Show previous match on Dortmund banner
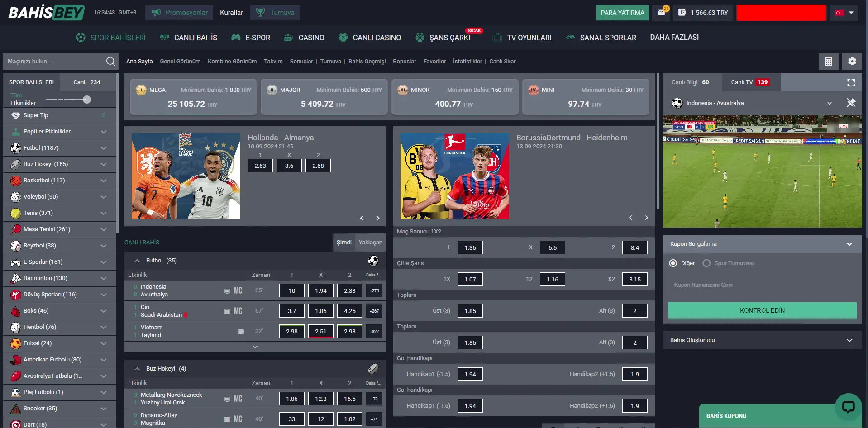Image resolution: width=868 pixels, height=428 pixels. [630, 218]
